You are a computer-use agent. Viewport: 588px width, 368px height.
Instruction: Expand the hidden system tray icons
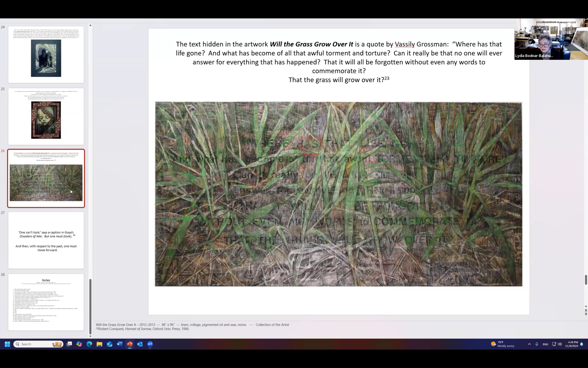click(x=529, y=344)
